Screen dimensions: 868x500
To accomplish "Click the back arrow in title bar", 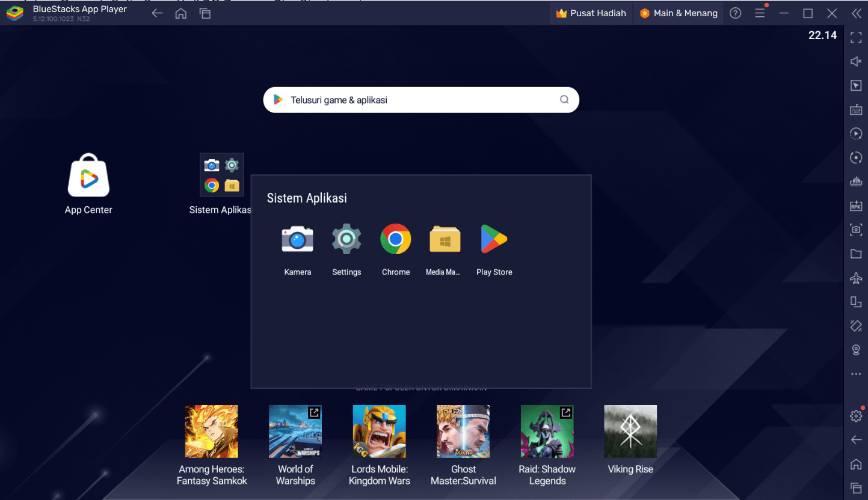I will click(157, 13).
